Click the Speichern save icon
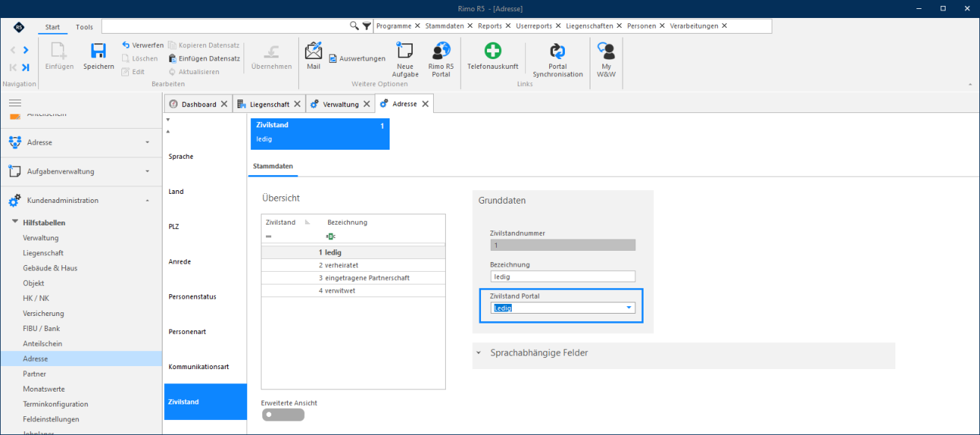The image size is (980, 435). [98, 51]
